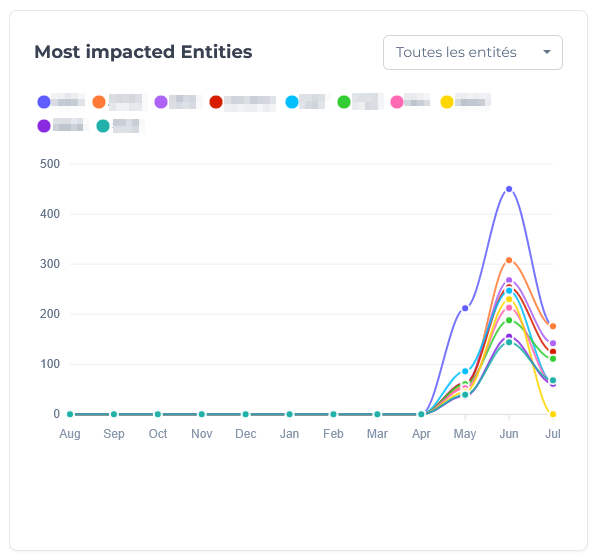Toggle the sky-blue legend series
598x560 pixels.
(292, 102)
